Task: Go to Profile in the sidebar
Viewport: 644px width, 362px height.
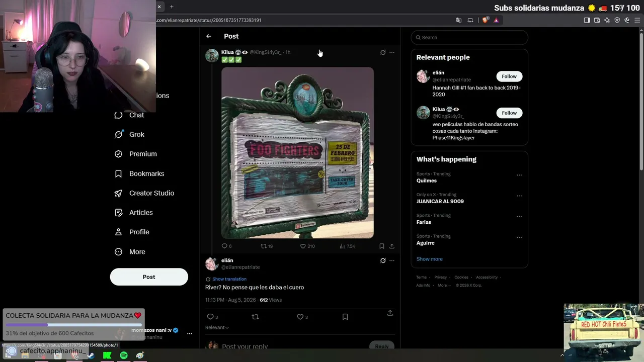Action: pos(132,232)
